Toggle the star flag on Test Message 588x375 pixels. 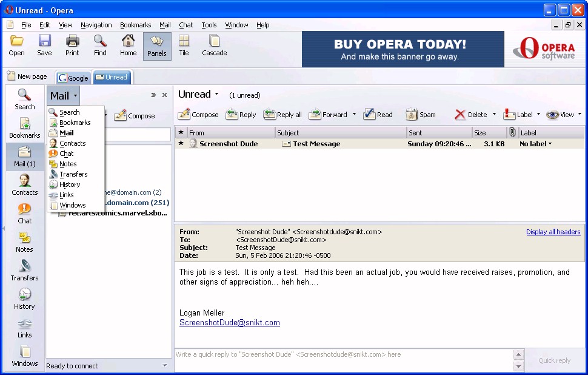[181, 144]
